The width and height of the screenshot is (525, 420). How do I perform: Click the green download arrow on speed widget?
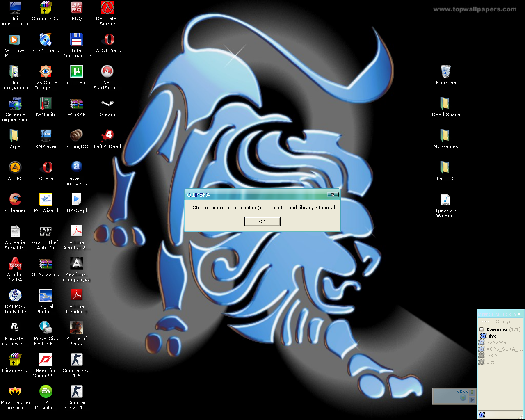click(x=472, y=392)
